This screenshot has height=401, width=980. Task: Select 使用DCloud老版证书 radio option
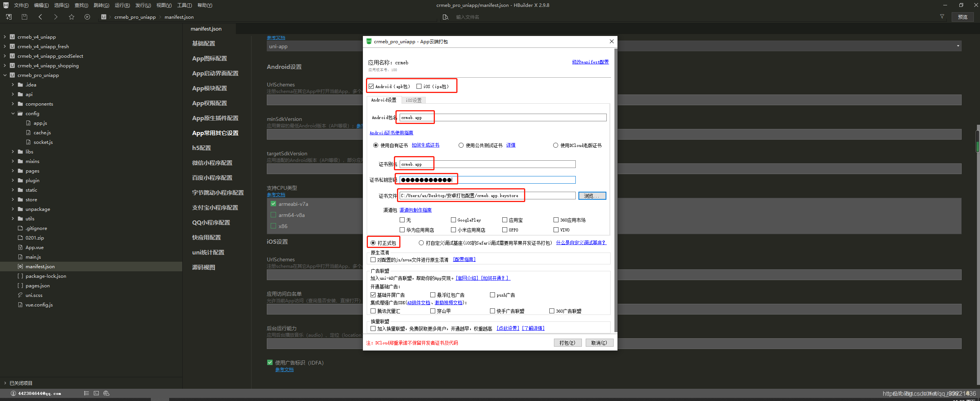click(x=555, y=145)
